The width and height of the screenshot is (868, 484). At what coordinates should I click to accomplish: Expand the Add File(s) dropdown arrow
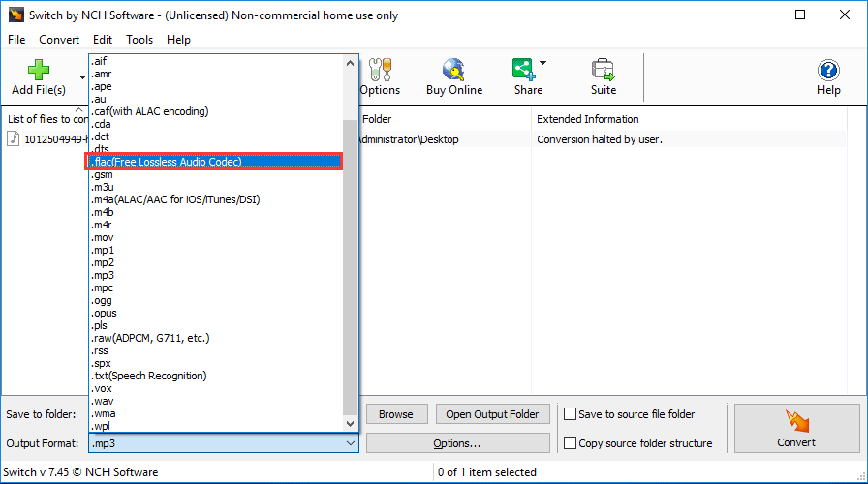click(x=82, y=77)
